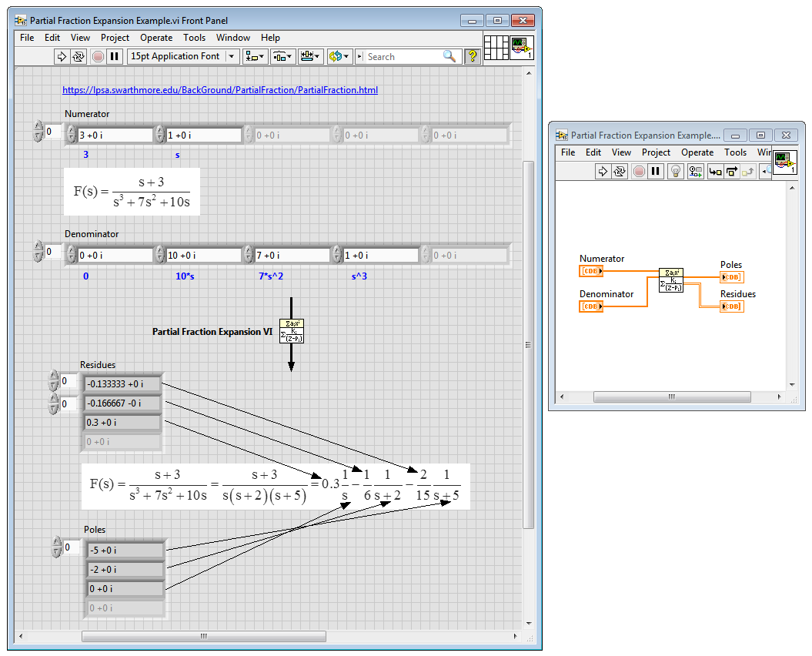
Task: Click Abort Execution in block diagram window
Action: 639,172
